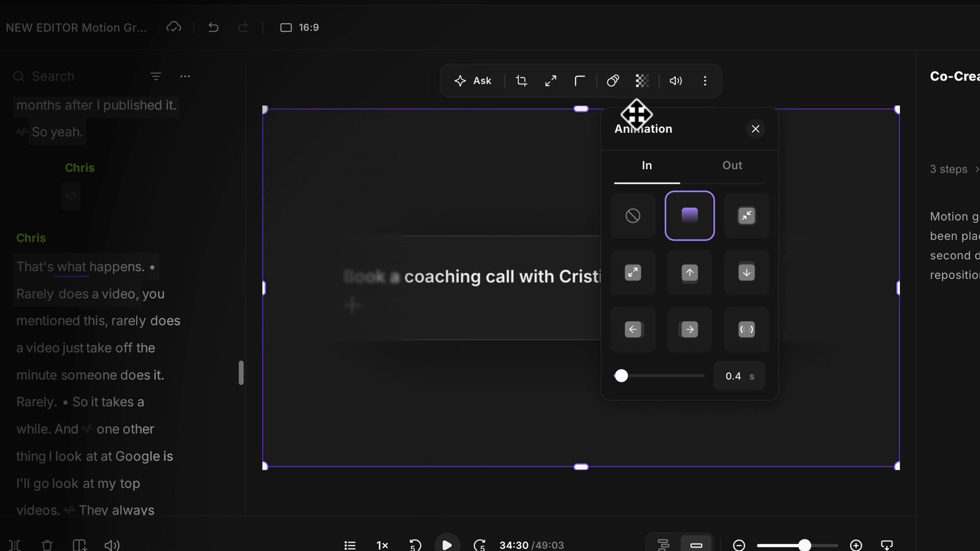980x551 pixels.
Task: Expand the 3 steps disclosure
Action: [x=954, y=169]
